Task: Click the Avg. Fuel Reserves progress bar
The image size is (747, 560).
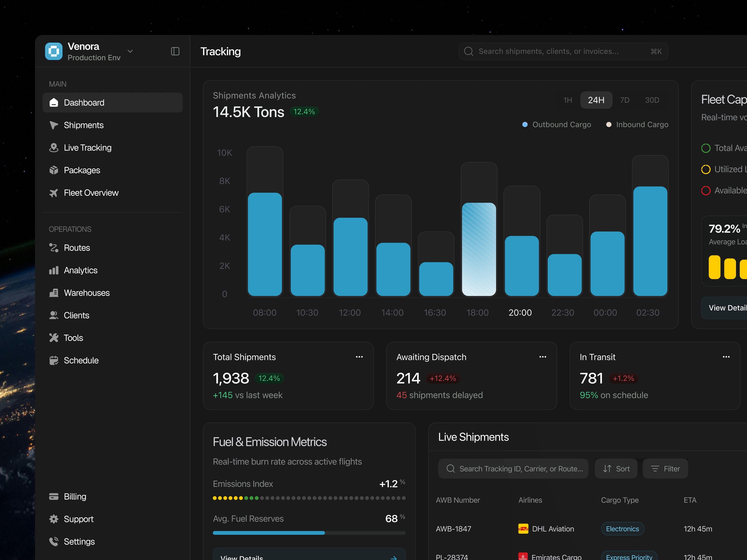Action: tap(309, 533)
